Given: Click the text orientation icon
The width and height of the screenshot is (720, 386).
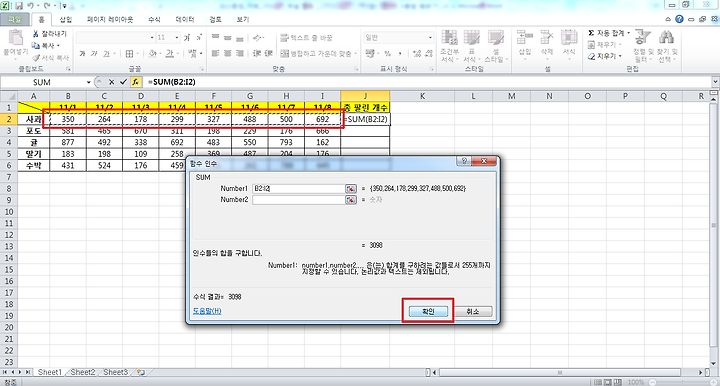Looking at the screenshot, I should tap(258, 38).
